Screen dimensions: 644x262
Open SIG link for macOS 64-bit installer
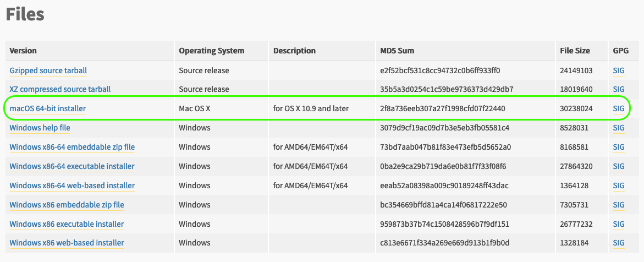619,108
